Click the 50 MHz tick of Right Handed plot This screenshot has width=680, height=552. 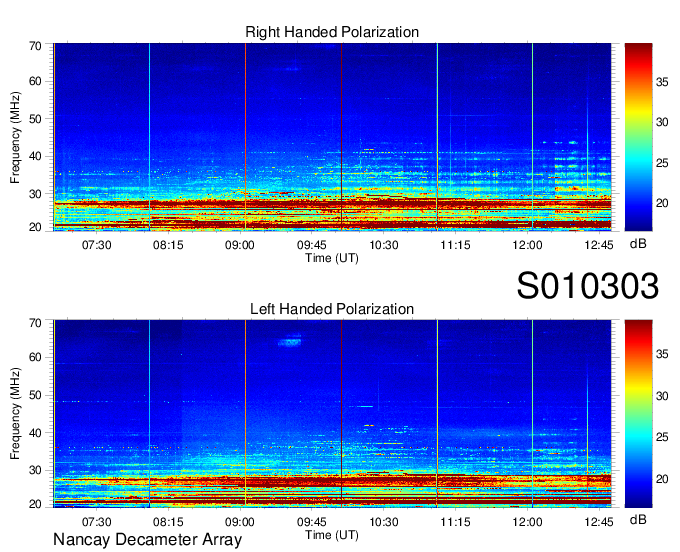click(x=35, y=119)
